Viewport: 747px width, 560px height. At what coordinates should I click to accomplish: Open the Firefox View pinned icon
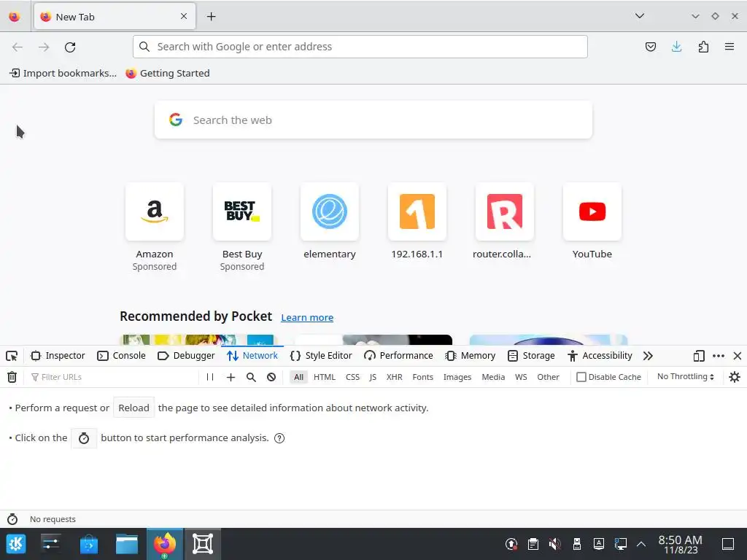(x=15, y=17)
